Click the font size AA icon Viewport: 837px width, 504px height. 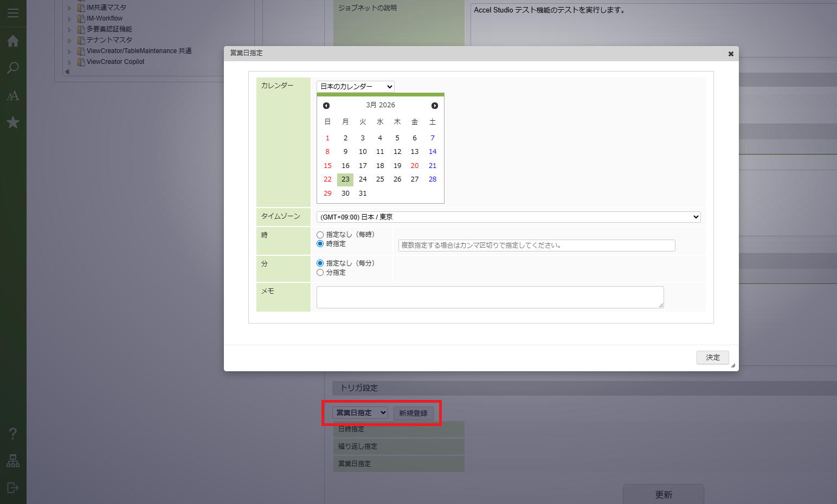tap(13, 96)
